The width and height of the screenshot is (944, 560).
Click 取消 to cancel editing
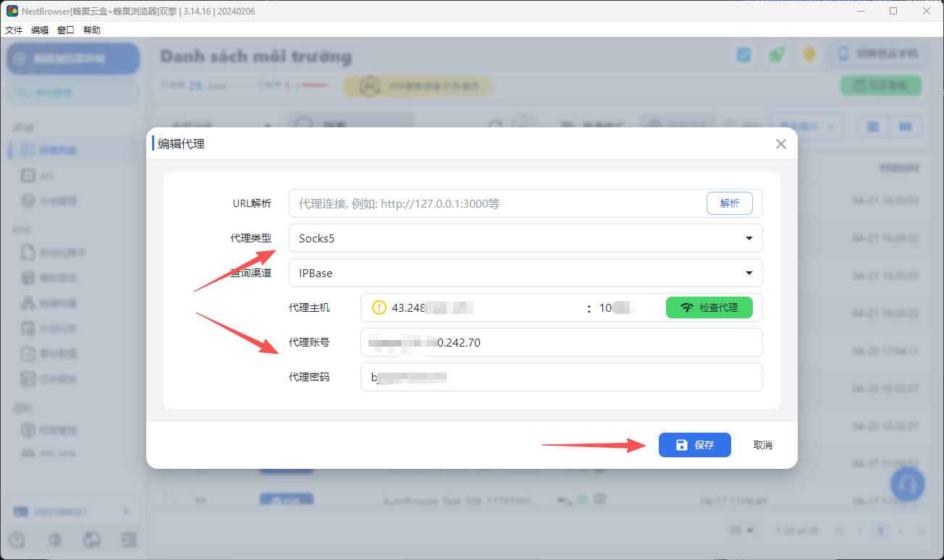(762, 445)
